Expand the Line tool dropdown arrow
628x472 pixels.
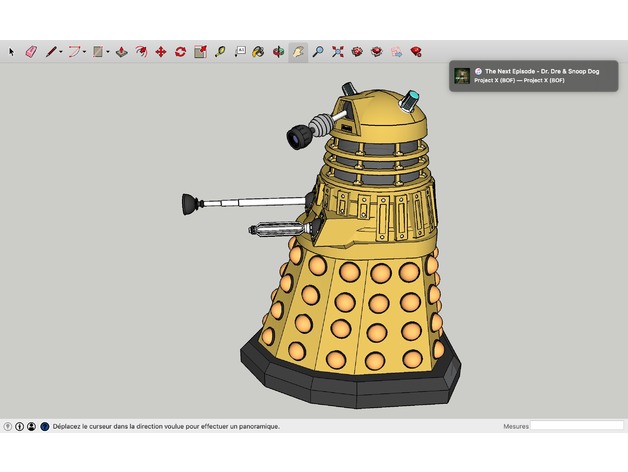[61, 51]
